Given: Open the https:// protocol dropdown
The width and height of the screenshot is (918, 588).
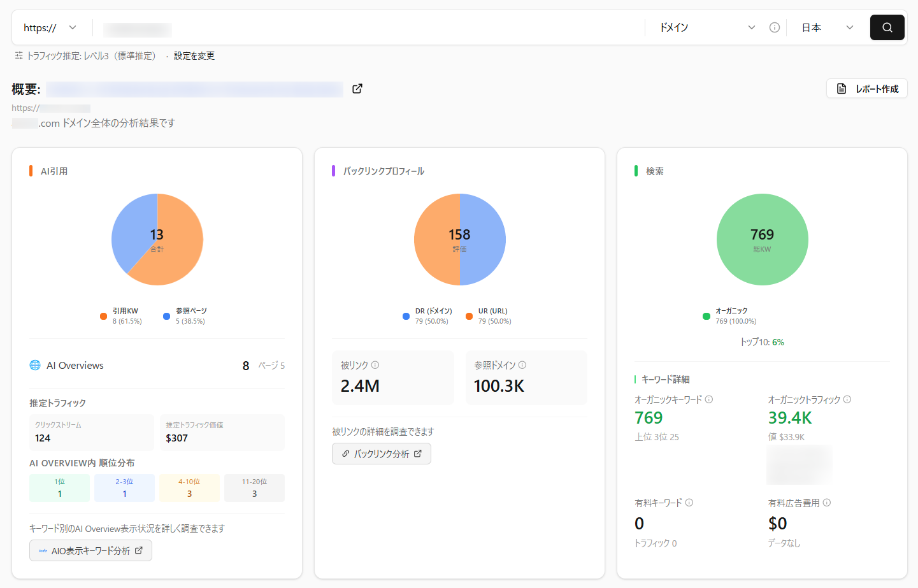Looking at the screenshot, I should click(50, 27).
